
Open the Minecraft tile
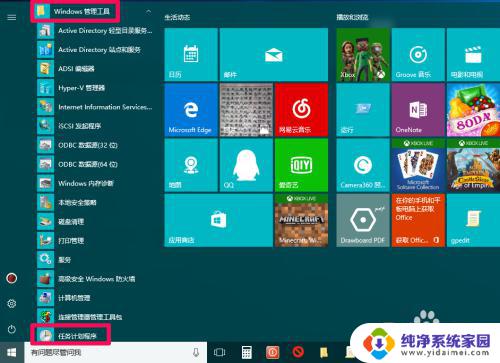coord(302,221)
